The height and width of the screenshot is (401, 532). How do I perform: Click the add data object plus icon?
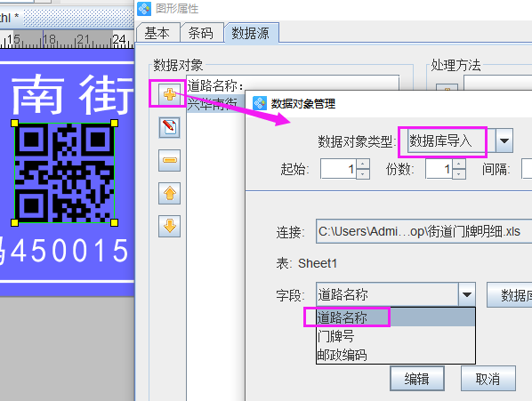point(169,94)
